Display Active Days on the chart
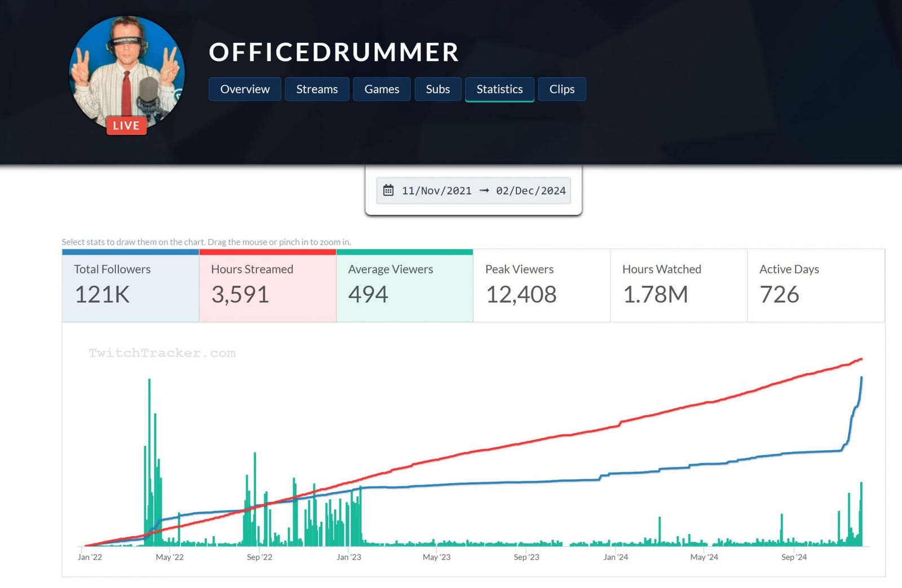 click(x=815, y=285)
